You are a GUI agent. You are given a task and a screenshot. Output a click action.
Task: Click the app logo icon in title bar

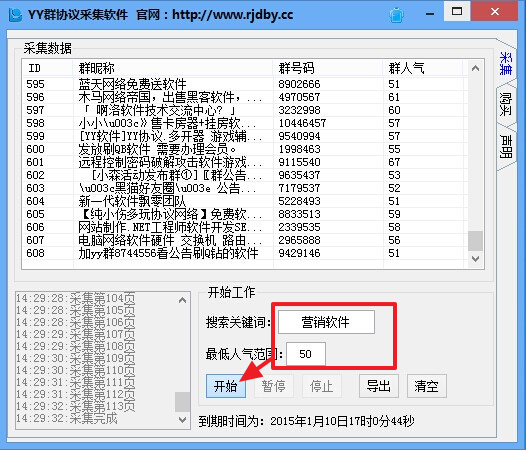[15, 15]
